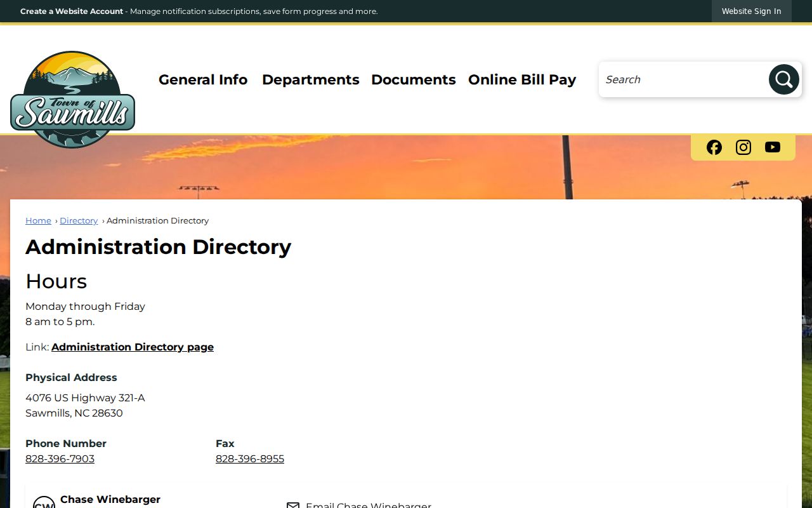Click the Town of Sawmills logo
This screenshot has width=812, height=508.
tap(72, 100)
